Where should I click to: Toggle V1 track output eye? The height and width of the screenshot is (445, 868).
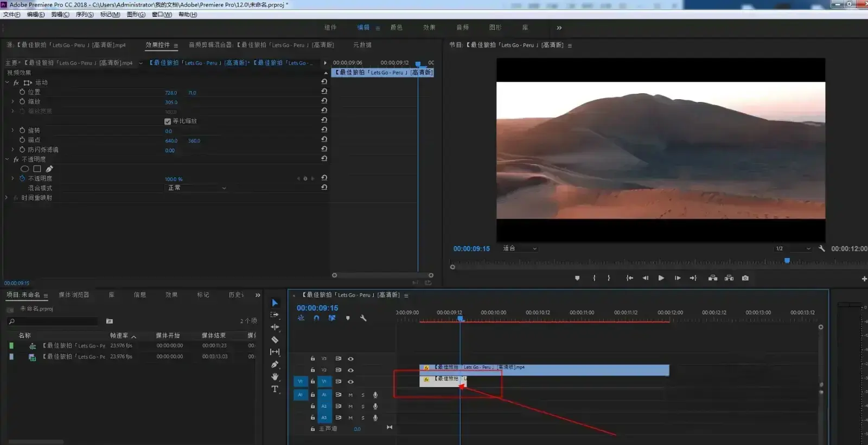tap(350, 382)
